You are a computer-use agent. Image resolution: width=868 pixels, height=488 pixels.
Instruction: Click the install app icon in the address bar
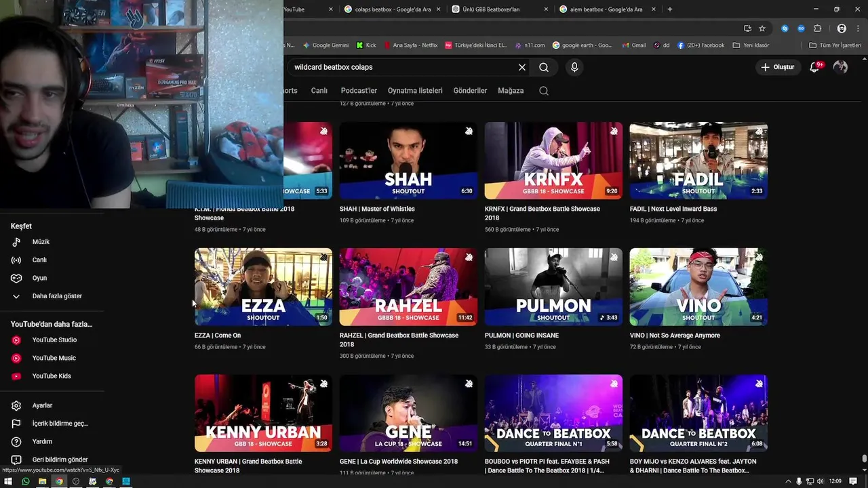point(747,28)
